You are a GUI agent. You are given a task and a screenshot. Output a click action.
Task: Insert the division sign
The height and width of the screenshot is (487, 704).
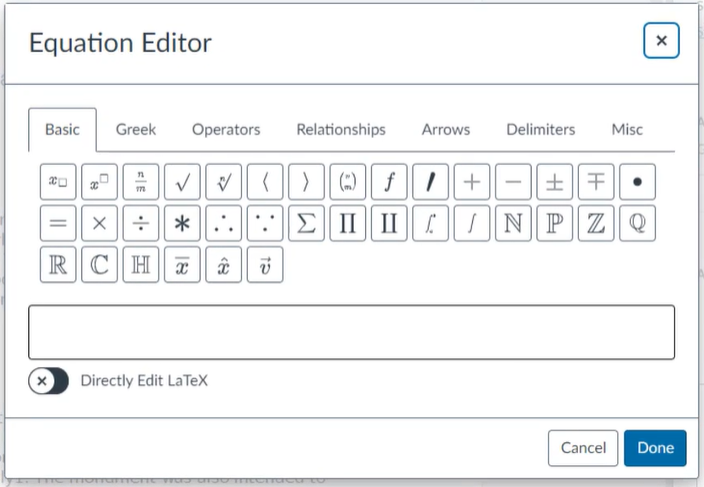click(x=141, y=224)
